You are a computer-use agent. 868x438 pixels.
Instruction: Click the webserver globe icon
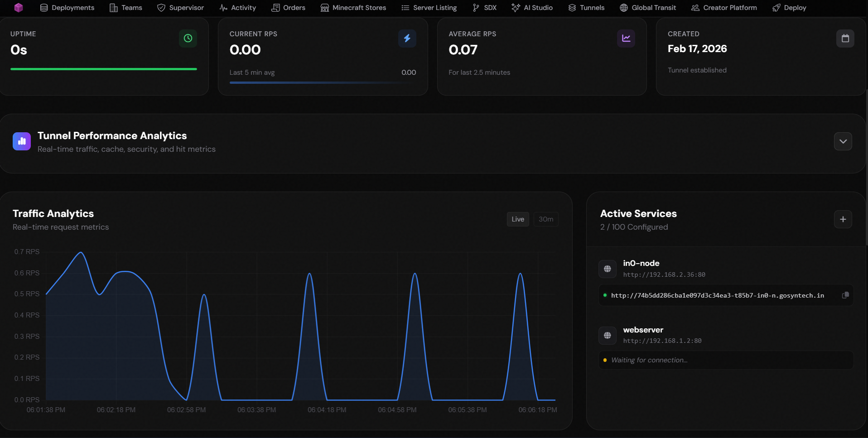coord(608,336)
